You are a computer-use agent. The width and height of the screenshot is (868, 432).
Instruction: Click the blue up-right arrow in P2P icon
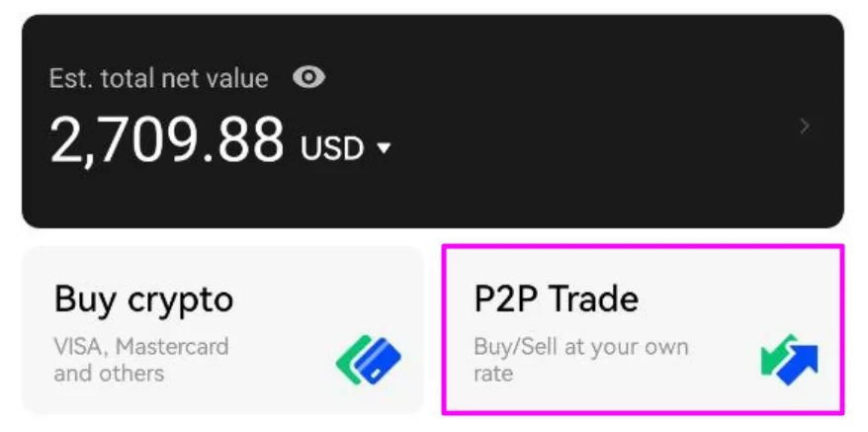[799, 365]
